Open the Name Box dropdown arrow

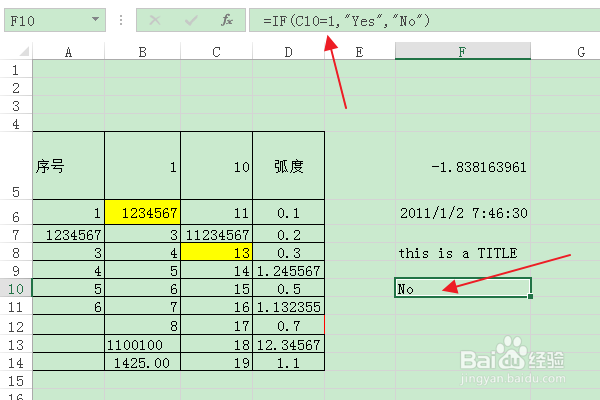[95, 19]
